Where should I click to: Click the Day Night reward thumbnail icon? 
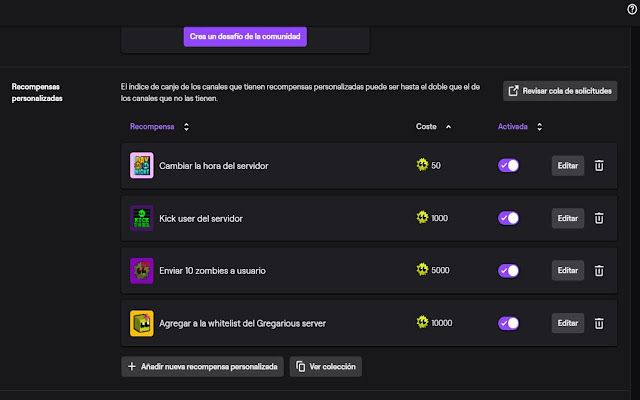click(142, 165)
